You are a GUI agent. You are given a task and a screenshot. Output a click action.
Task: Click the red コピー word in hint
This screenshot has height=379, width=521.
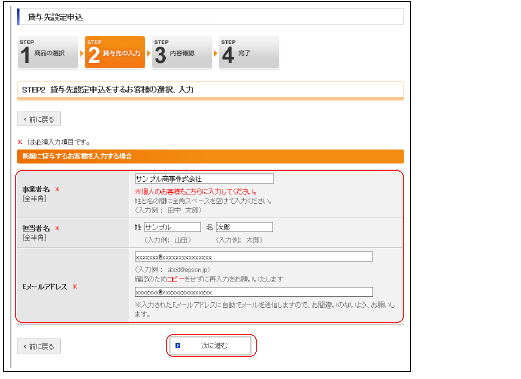click(x=175, y=279)
